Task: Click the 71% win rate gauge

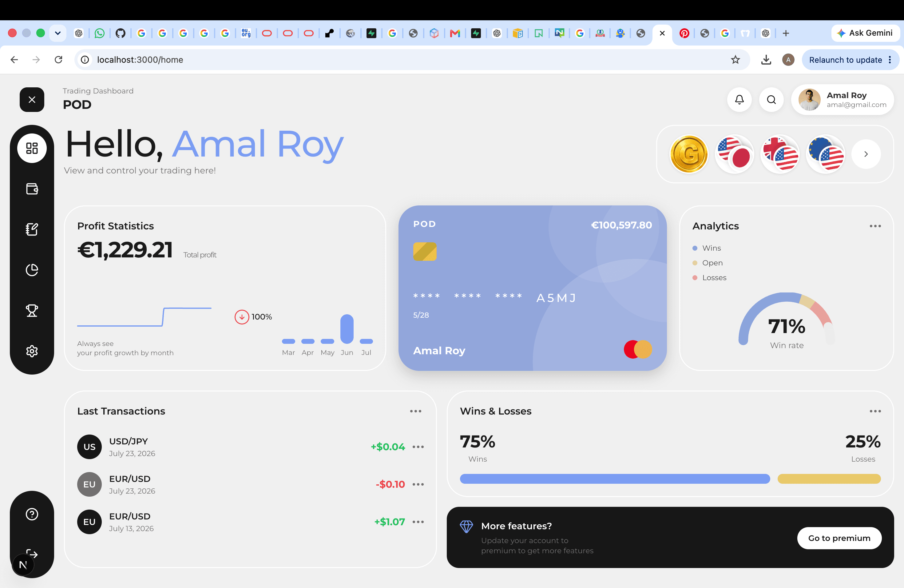Action: coord(787,319)
